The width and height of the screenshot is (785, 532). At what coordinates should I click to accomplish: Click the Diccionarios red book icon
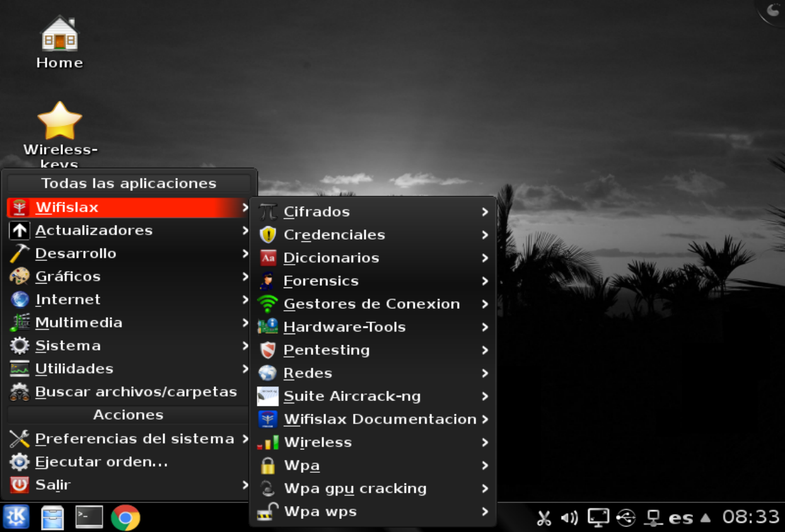[x=268, y=258]
